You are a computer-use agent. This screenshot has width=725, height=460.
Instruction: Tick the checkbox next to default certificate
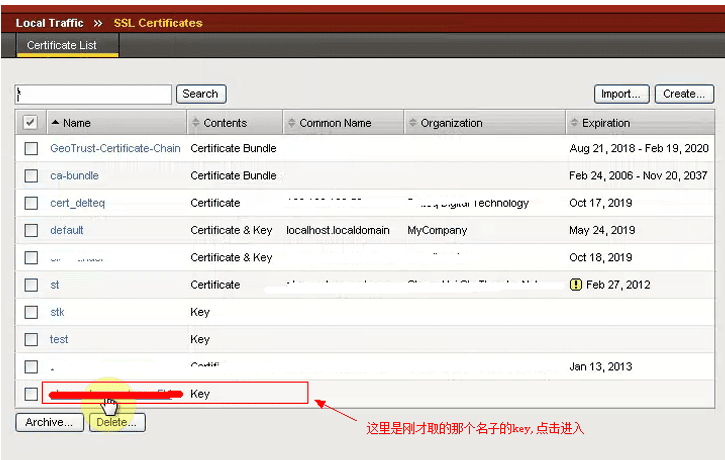(x=31, y=230)
